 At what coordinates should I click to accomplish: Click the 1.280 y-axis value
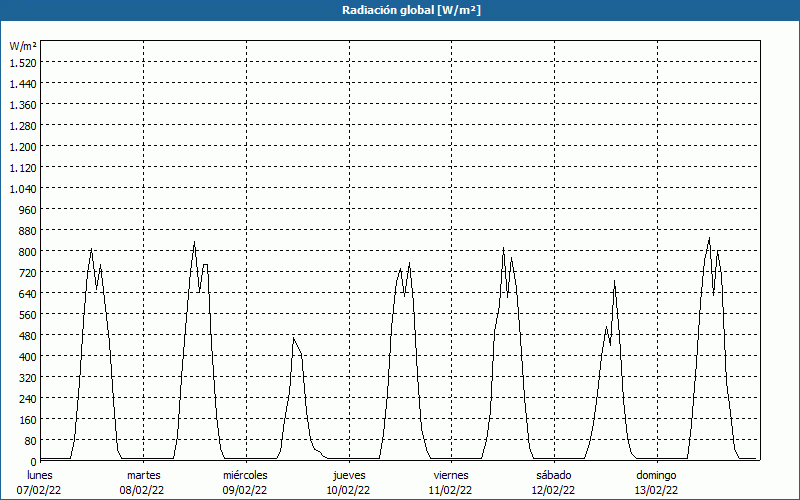(23, 126)
